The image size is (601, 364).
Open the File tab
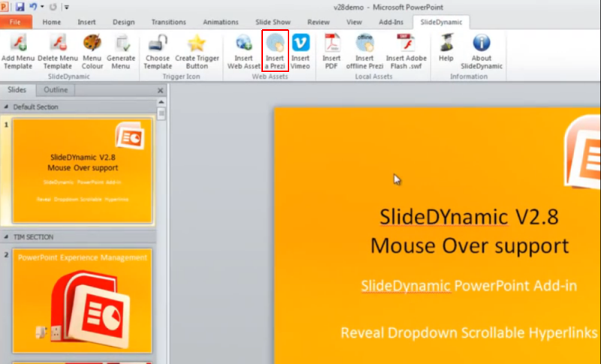(15, 23)
